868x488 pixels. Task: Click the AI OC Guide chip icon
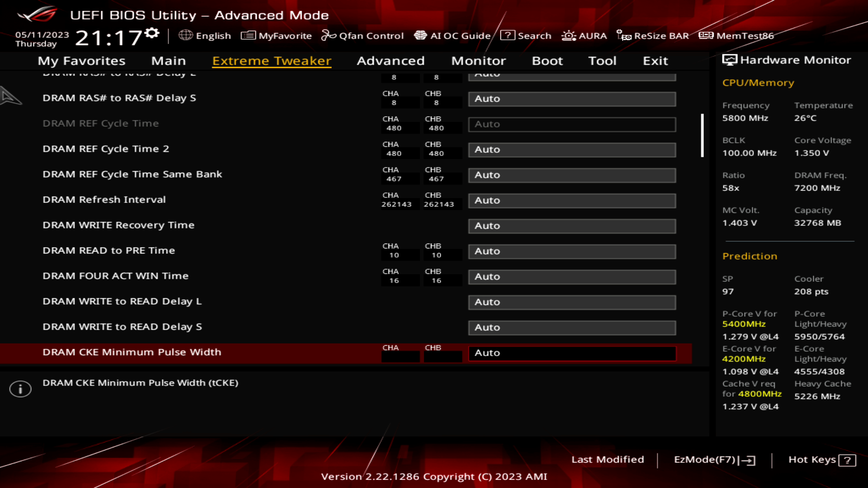click(x=420, y=35)
